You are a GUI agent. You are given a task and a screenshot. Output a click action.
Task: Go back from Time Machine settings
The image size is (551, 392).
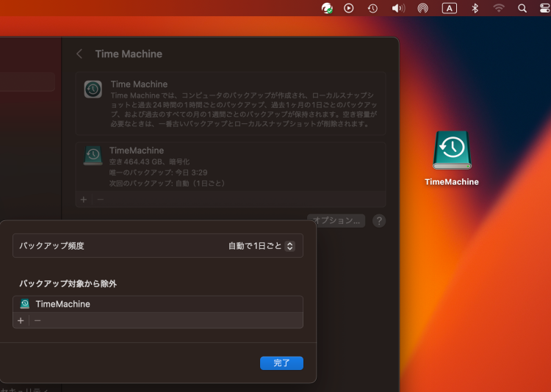click(79, 54)
